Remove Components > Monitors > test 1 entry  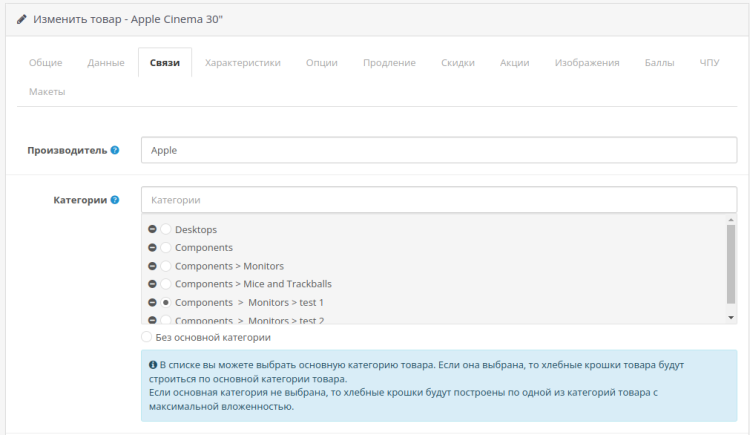pyautogui.click(x=153, y=302)
